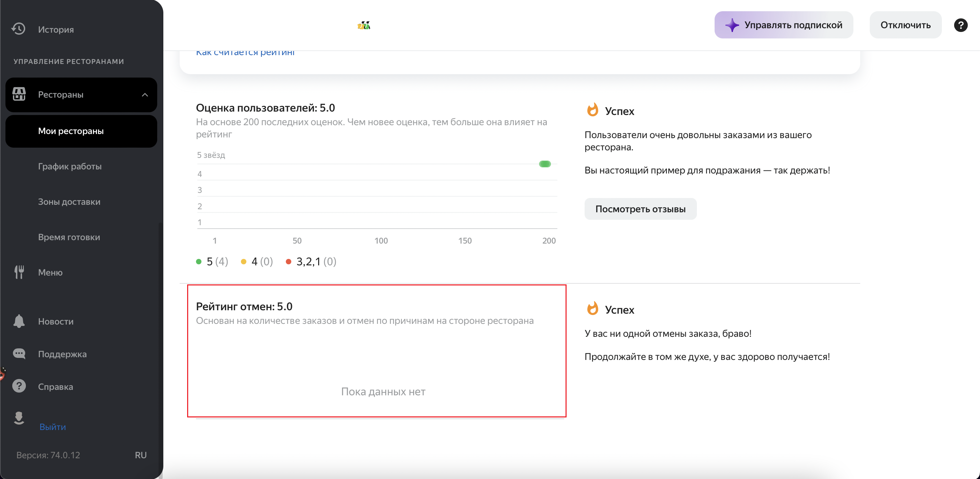Screen dimensions: 980x479
Task: Open График работы menu item
Action: coord(70,166)
